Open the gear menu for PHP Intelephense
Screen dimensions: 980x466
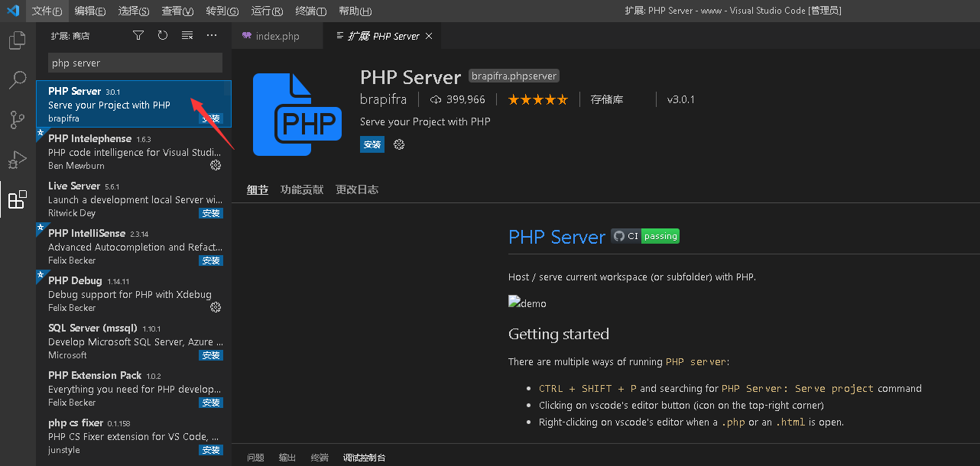click(215, 163)
